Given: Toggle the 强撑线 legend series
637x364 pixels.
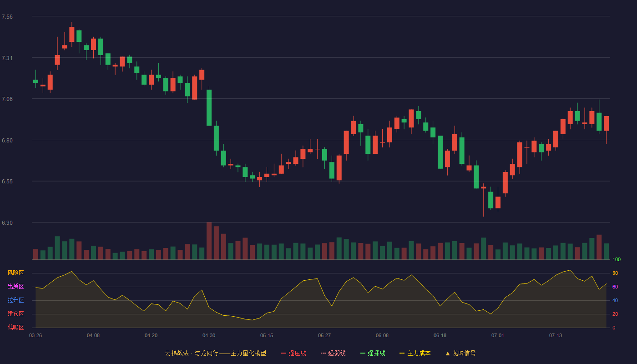Looking at the screenshot, I should [x=373, y=353].
